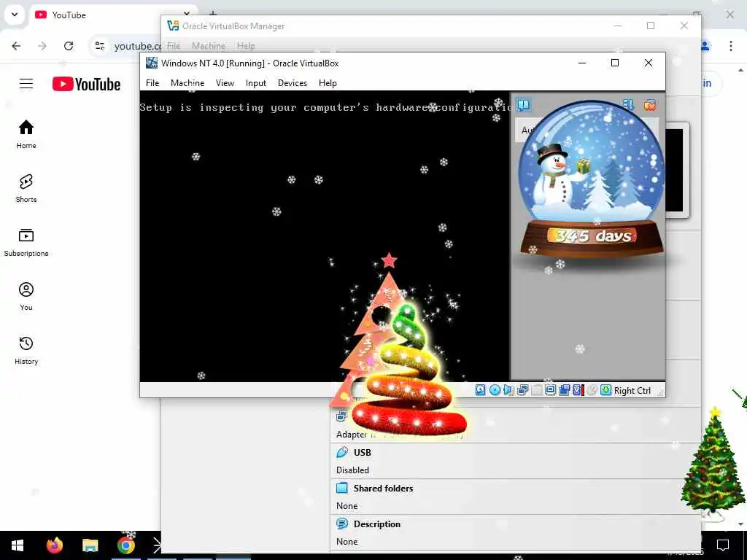Click the YouTube logo
747x560 pixels.
point(86,84)
